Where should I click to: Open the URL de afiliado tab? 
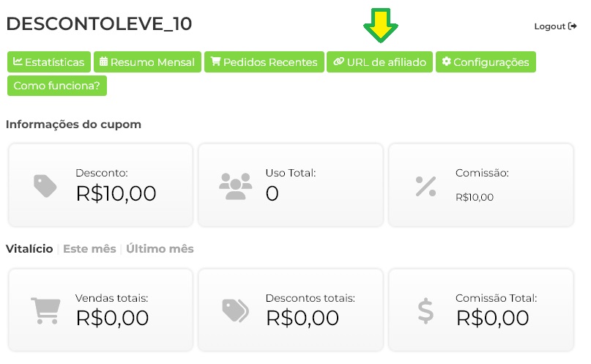tap(379, 62)
